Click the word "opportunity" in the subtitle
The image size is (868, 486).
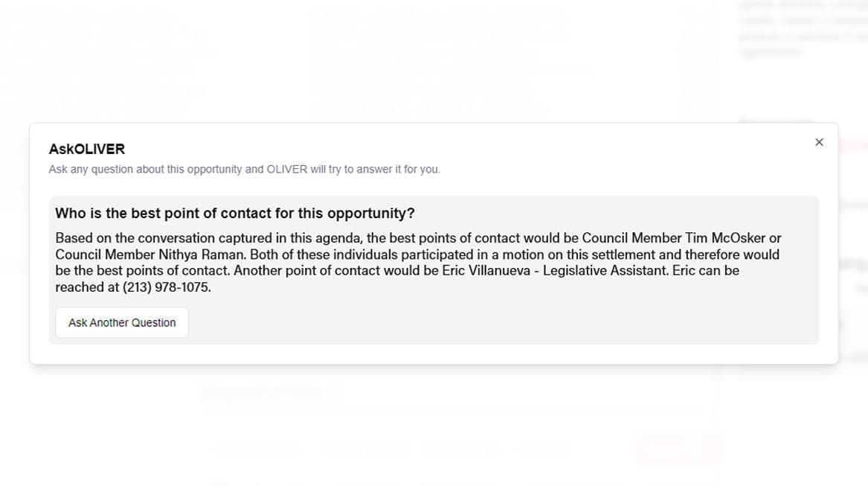pyautogui.click(x=210, y=170)
